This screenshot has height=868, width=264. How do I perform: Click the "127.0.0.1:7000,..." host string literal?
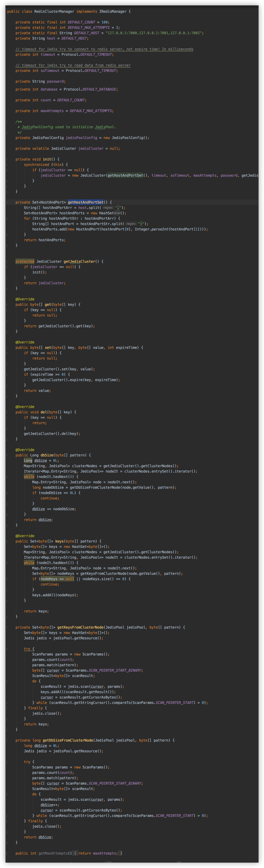click(x=154, y=33)
